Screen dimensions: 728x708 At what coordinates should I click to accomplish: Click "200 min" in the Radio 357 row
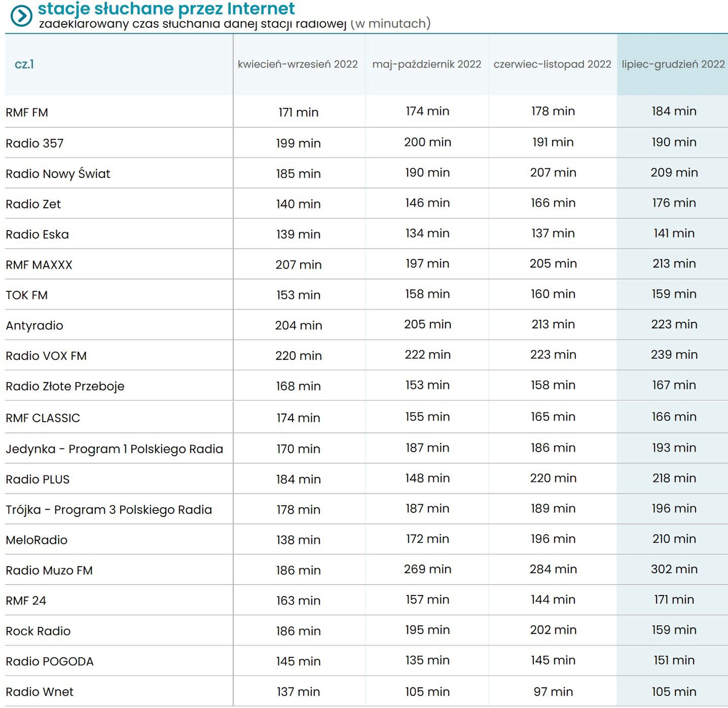point(427,142)
